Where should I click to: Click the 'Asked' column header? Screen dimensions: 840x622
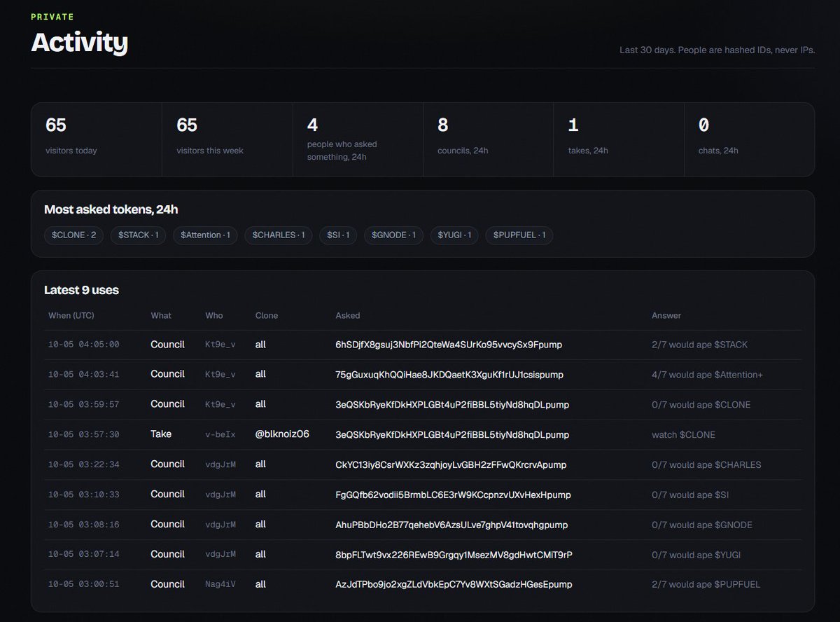pyautogui.click(x=348, y=316)
